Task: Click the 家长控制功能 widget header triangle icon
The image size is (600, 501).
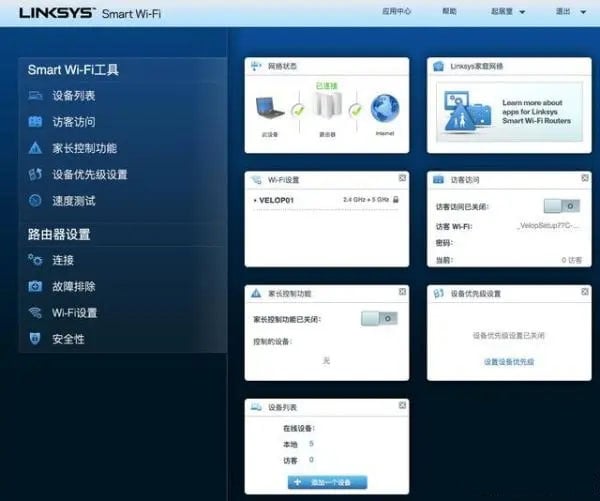Action: tap(256, 294)
